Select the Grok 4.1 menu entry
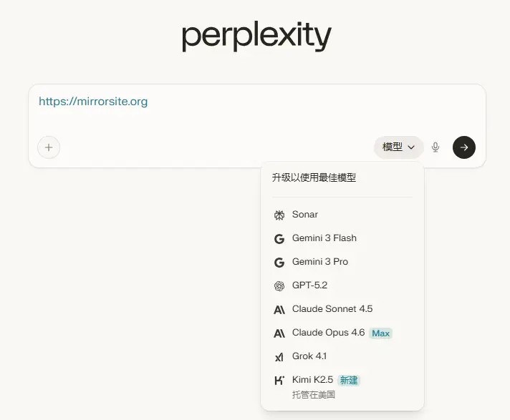This screenshot has height=420, width=510. tap(309, 356)
